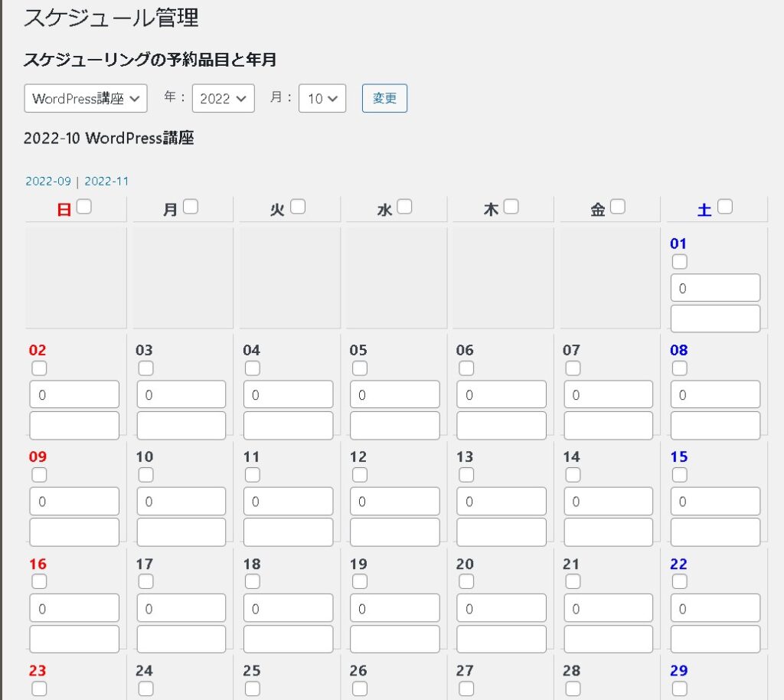
Task: Click the 変更 button
Action: click(384, 98)
